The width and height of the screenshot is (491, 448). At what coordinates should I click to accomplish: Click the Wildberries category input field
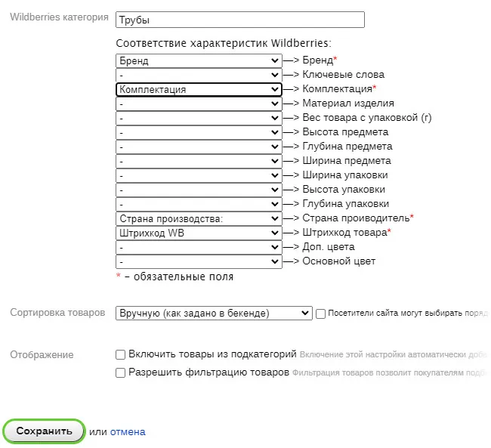[x=240, y=20]
